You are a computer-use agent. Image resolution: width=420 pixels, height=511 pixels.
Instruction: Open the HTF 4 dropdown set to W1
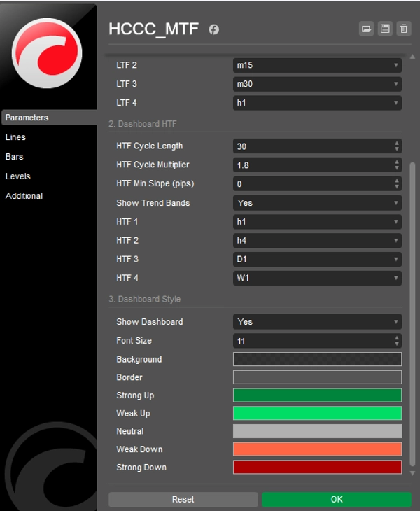pos(317,279)
